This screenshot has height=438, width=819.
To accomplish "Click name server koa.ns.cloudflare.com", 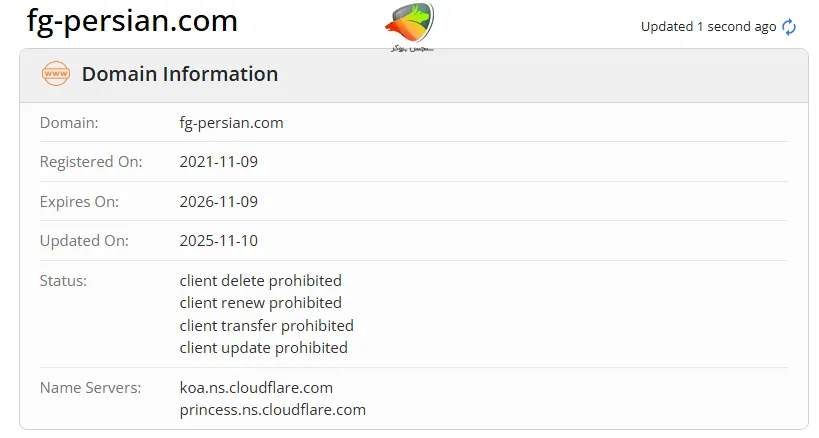I will click(256, 387).
